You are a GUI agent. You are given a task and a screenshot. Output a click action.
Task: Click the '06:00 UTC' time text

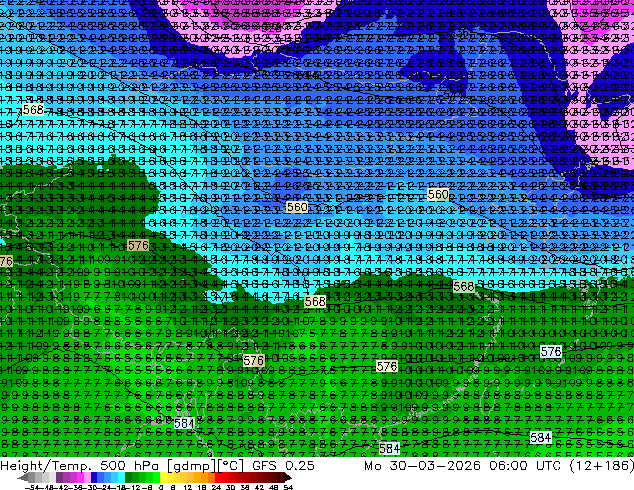click(525, 466)
